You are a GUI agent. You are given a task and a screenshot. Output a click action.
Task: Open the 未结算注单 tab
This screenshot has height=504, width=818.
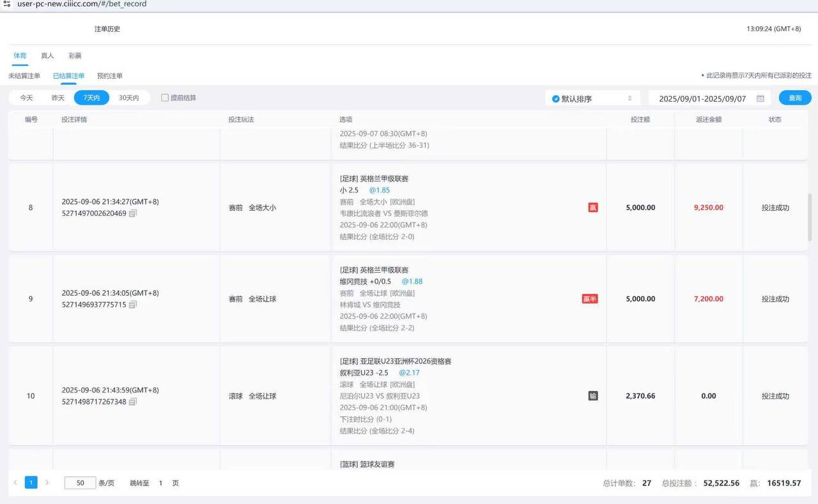[24, 75]
